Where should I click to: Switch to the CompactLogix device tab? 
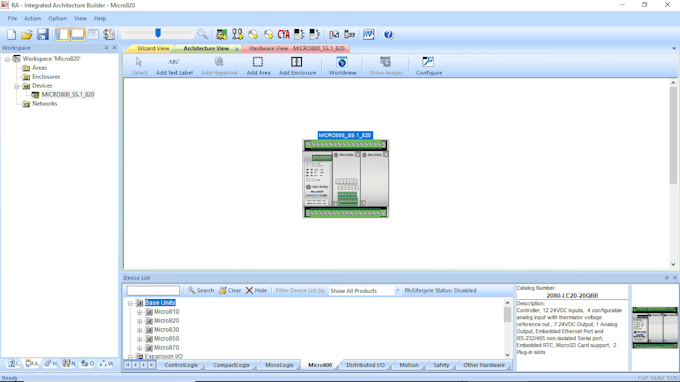[232, 365]
